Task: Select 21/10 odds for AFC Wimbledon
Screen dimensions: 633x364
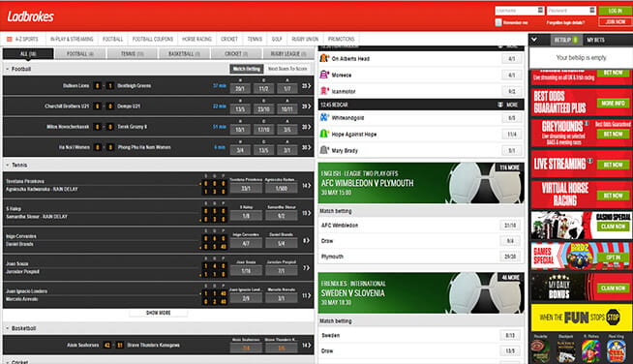Action: pos(510,226)
